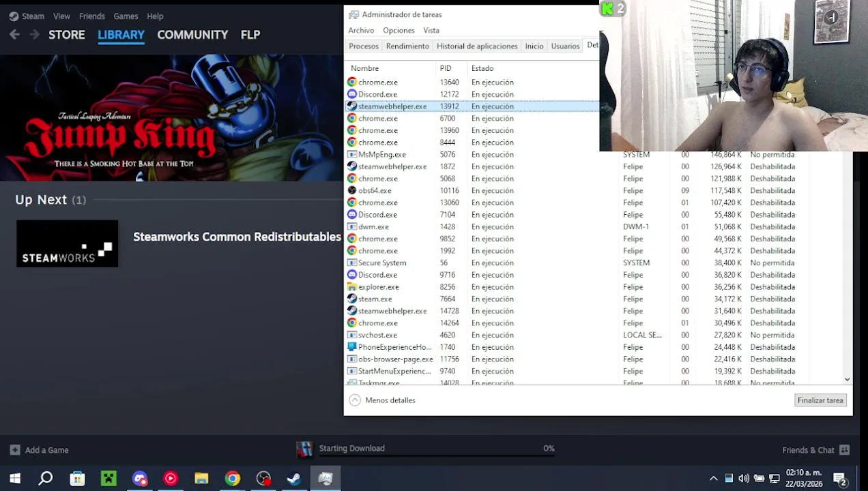868x491 pixels.
Task: Click the Discord icon of PID 12172 row
Action: tap(352, 94)
